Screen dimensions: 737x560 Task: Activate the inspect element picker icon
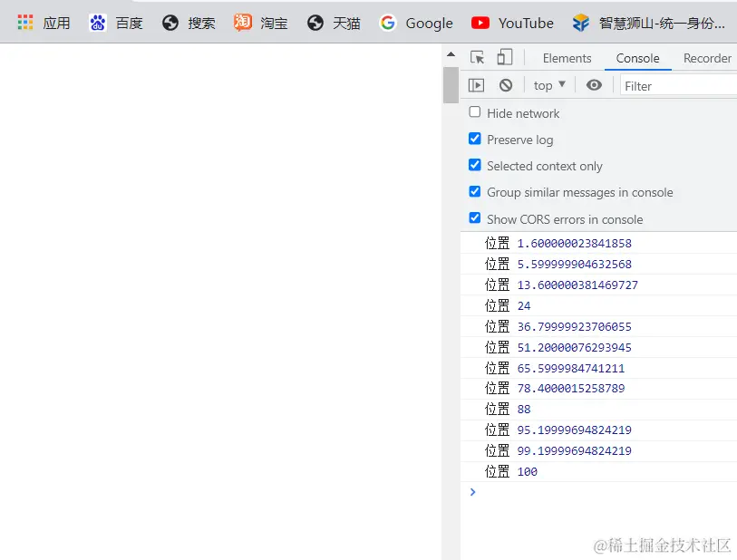click(x=477, y=57)
